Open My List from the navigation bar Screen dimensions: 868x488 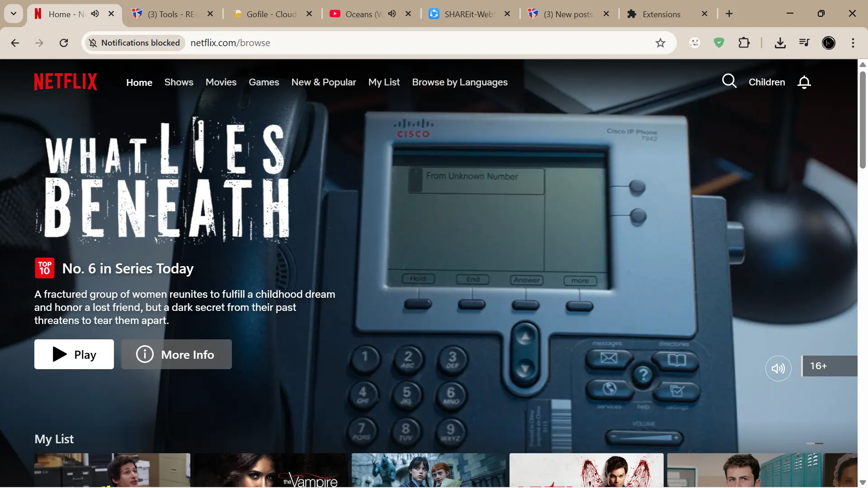[x=384, y=82]
